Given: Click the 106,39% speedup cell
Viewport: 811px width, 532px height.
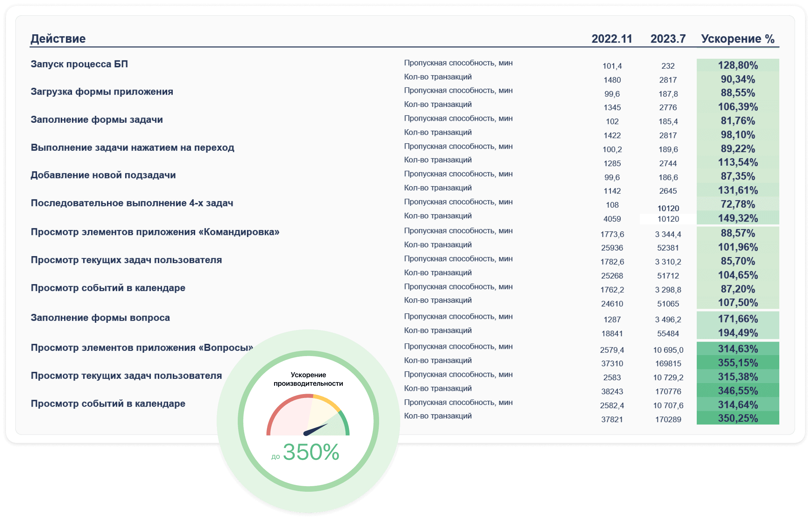Looking at the screenshot, I should tap(738, 107).
